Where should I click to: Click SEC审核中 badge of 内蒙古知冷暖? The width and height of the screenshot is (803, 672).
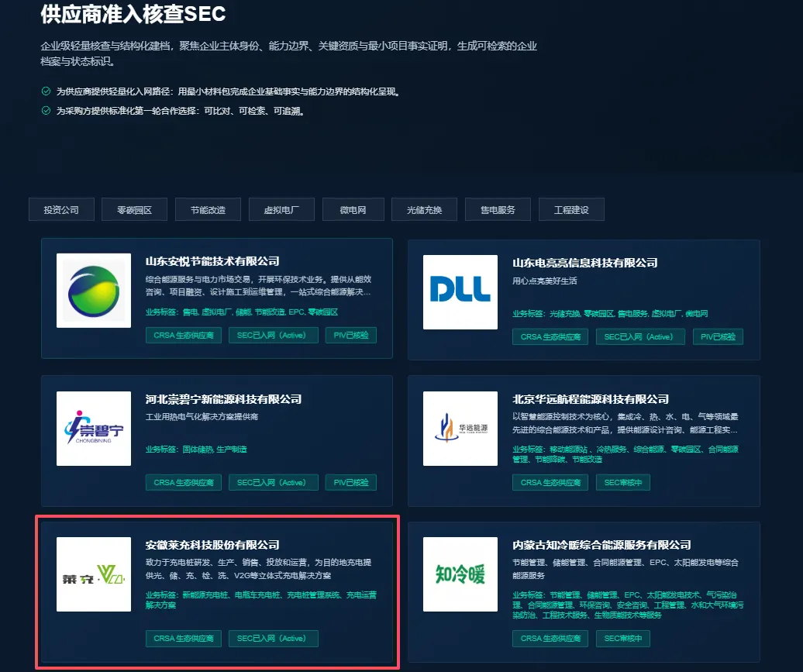tap(622, 638)
